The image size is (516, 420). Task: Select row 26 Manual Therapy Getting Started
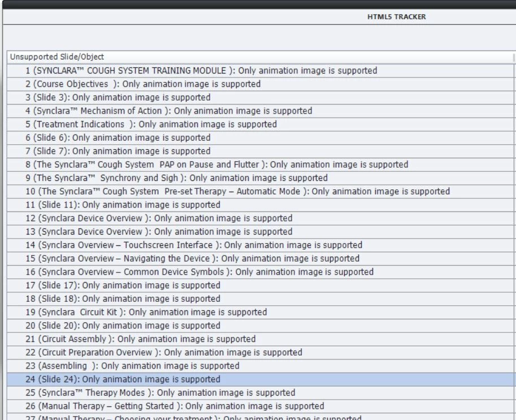(260, 406)
